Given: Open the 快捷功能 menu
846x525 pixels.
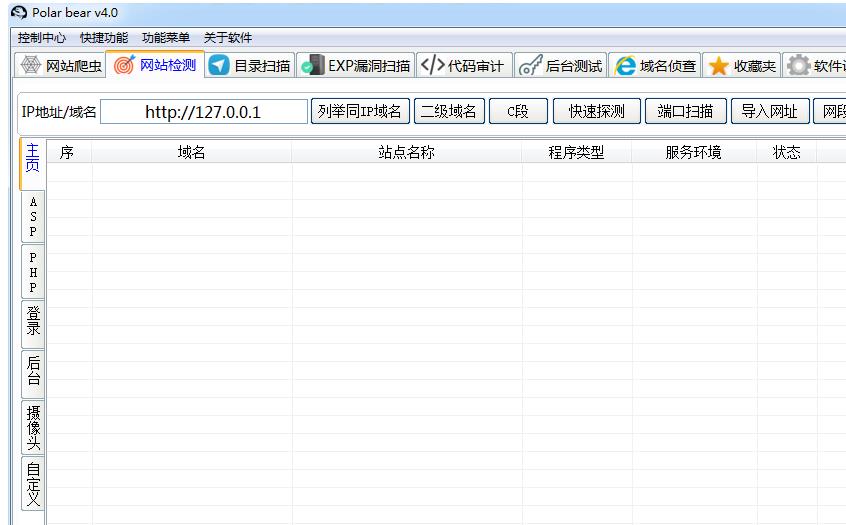Looking at the screenshot, I should click(104, 38).
